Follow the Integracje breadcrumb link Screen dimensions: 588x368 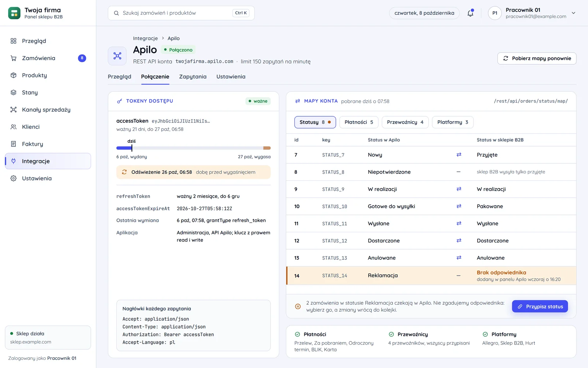pyautogui.click(x=145, y=38)
